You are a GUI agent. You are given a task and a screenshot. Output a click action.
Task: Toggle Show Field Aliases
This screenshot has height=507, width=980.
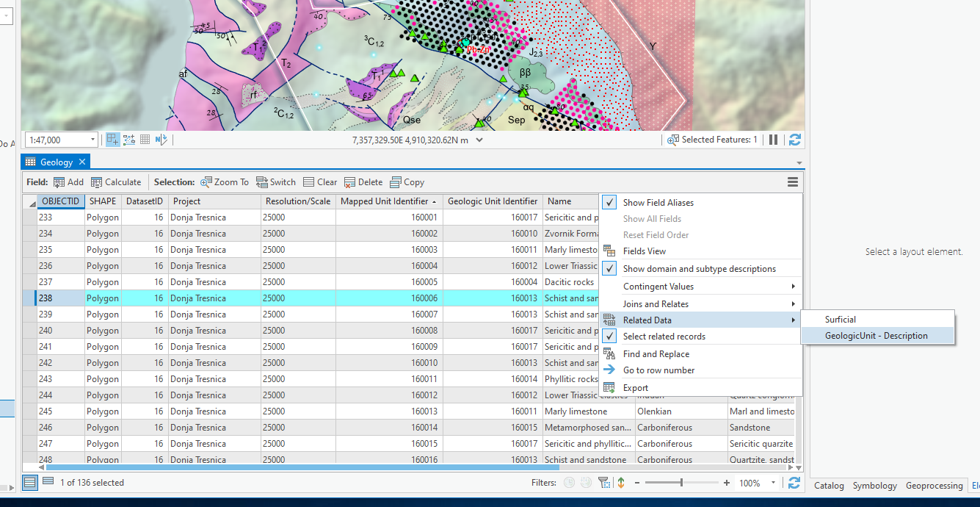[658, 203]
